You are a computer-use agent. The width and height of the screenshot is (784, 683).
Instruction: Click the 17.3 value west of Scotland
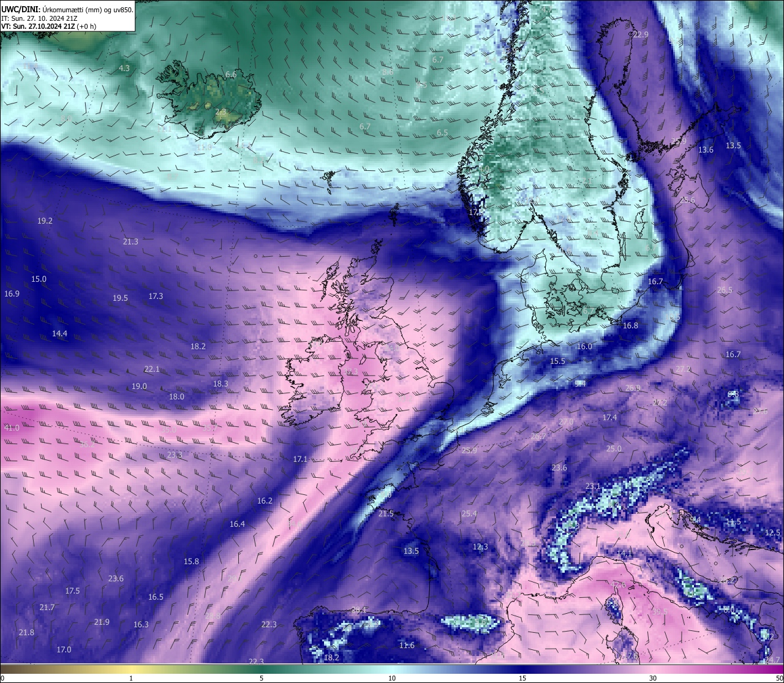(156, 296)
